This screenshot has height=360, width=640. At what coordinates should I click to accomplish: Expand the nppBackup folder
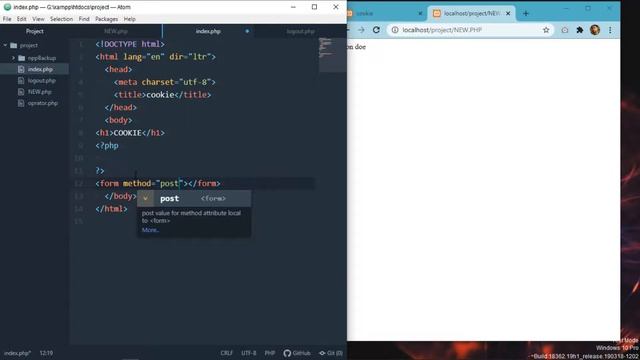(13, 58)
